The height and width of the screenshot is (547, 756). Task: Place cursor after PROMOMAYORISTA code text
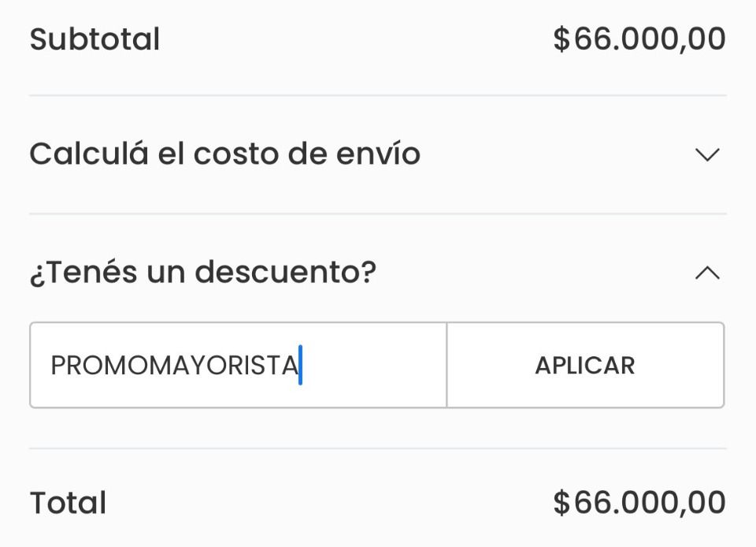[300, 366]
